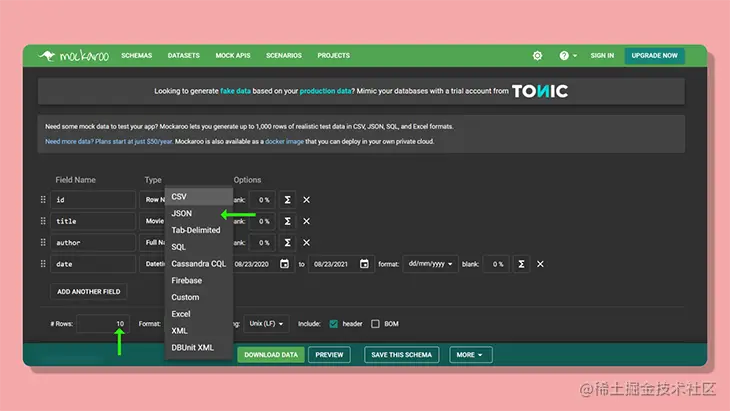
Task: Open calendar picker for 08/23/2020 date
Action: point(284,264)
